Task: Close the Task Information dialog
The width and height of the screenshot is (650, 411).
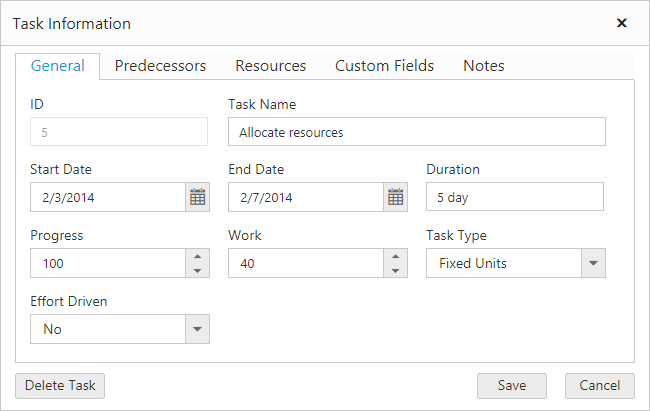Action: pyautogui.click(x=621, y=23)
